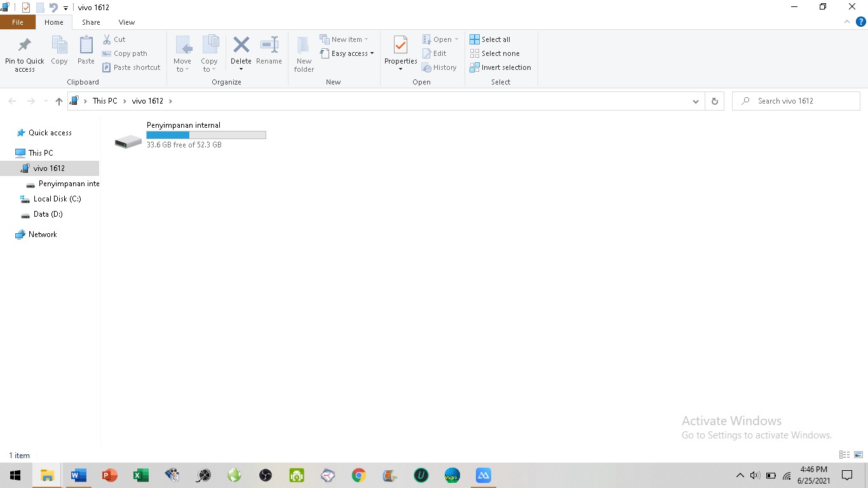Open Word from the taskbar

tap(79, 475)
